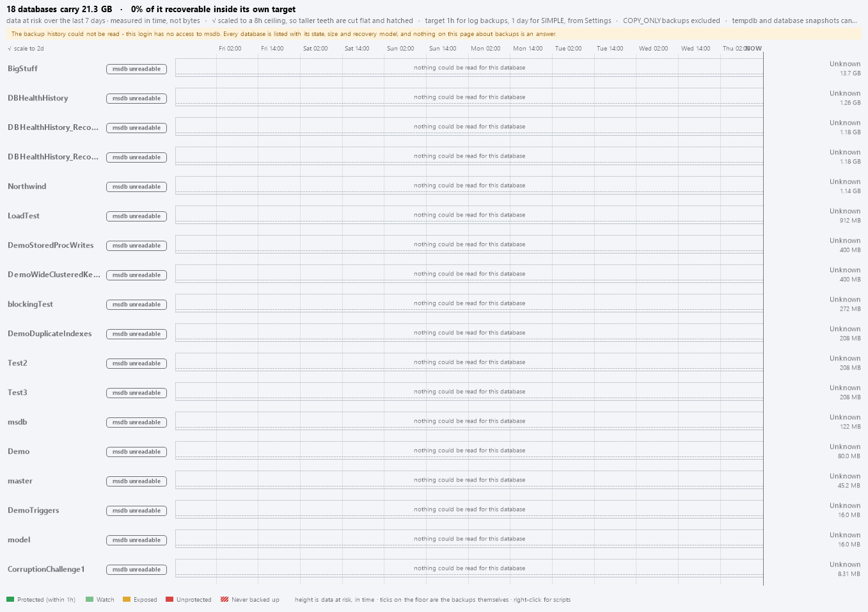Click the yellow msdb access warning banner
Screen dimensions: 868x612
(x=434, y=34)
